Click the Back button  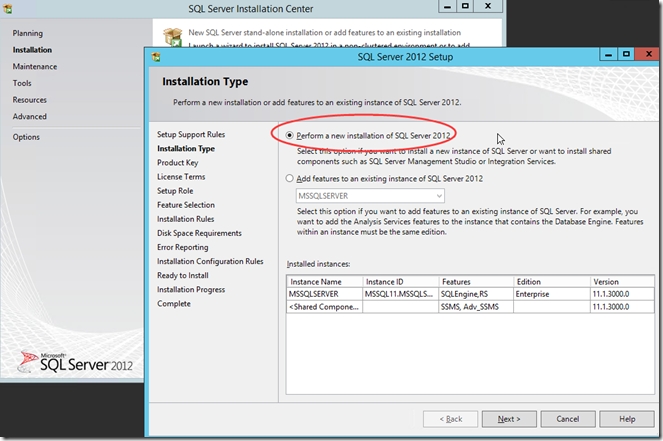click(450, 419)
